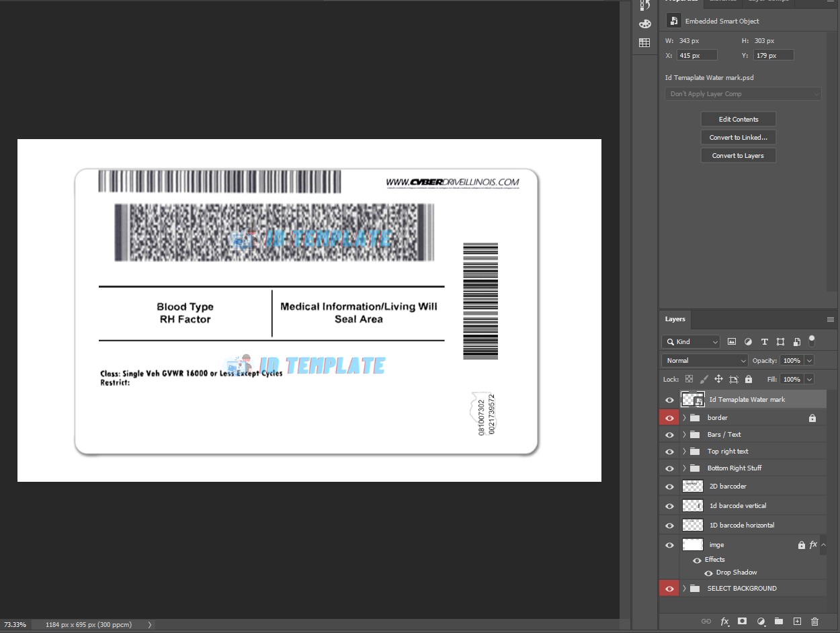
Task: Filter layers by adjustment layers icon
Action: (x=748, y=341)
